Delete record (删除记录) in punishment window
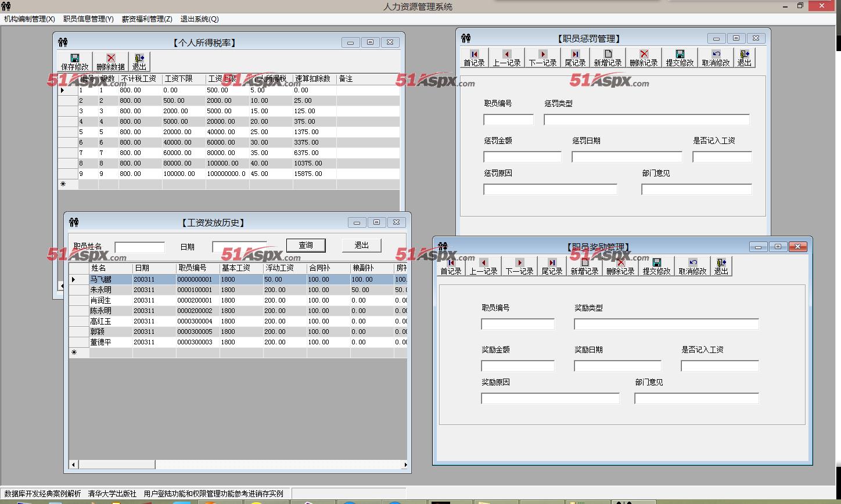841x504 pixels. click(644, 58)
